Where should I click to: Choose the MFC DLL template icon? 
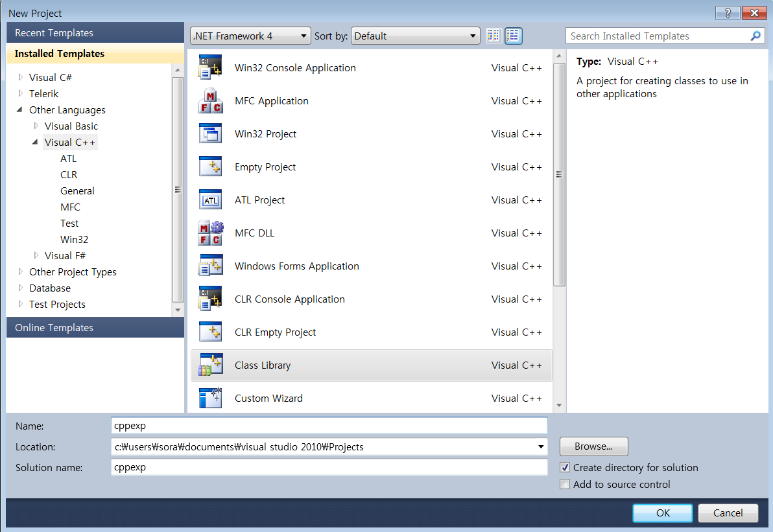(x=210, y=233)
